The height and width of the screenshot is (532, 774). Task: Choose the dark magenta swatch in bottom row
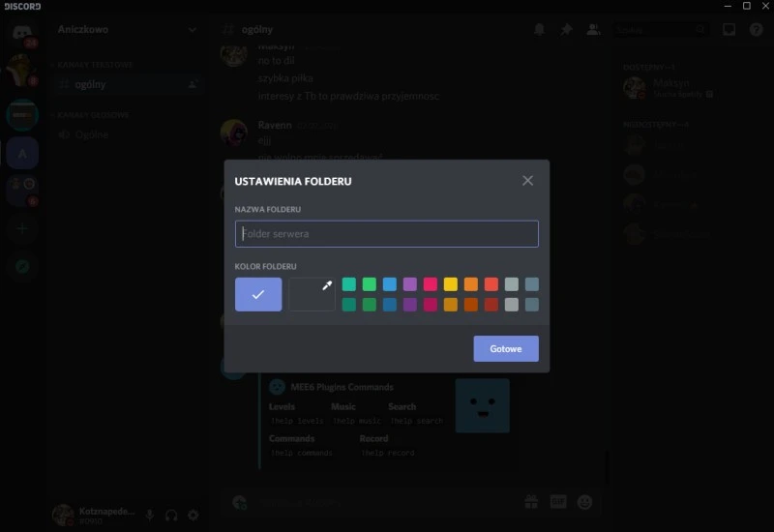point(430,305)
